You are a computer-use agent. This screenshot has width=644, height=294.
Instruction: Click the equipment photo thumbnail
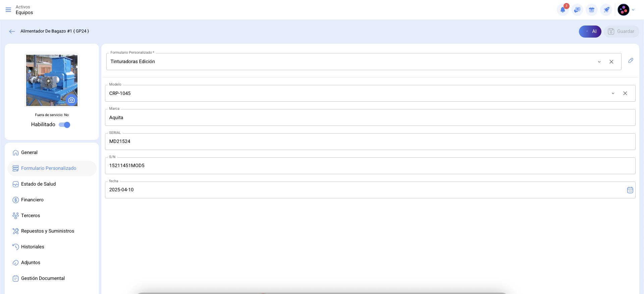tap(47, 77)
